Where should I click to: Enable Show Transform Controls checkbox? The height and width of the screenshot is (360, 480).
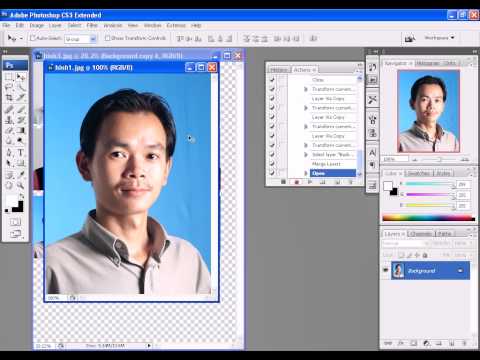tap(107, 38)
